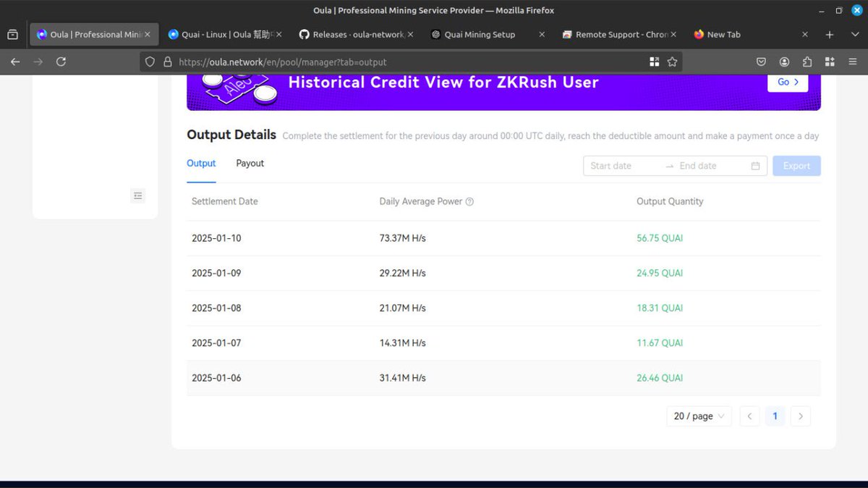Open the QR code grid icon in address bar

click(654, 62)
